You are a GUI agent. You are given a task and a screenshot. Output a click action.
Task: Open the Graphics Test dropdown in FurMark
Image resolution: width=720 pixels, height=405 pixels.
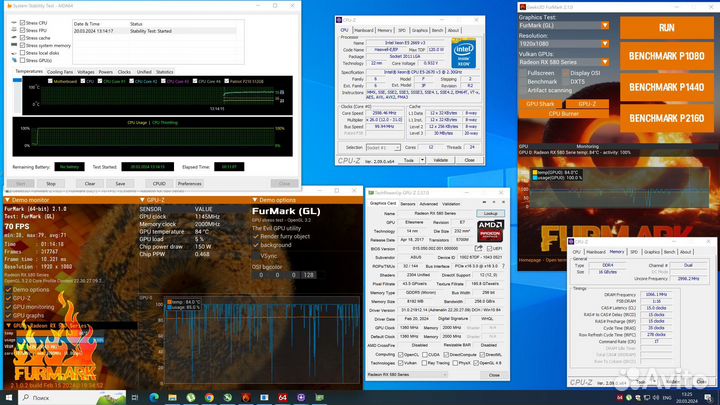(x=605, y=25)
